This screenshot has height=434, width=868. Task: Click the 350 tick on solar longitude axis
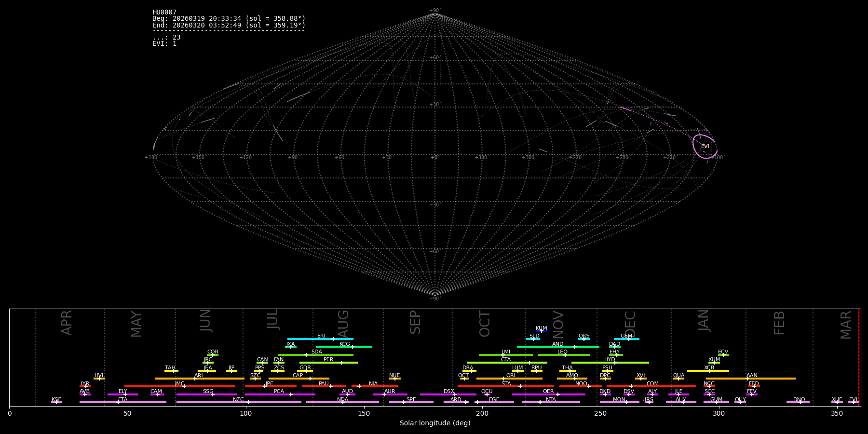tap(837, 413)
